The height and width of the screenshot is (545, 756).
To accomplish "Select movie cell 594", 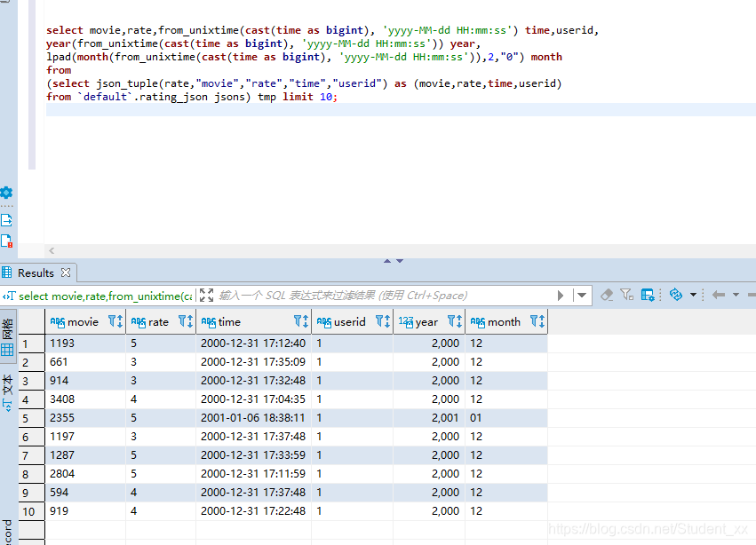I will (85, 492).
